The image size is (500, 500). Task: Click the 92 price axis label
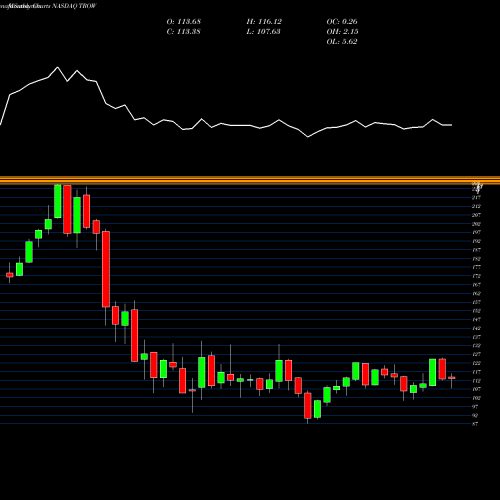(x=475, y=416)
